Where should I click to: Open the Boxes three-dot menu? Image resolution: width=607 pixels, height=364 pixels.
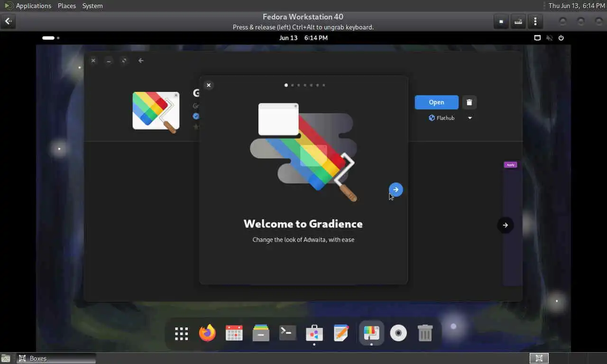535,21
